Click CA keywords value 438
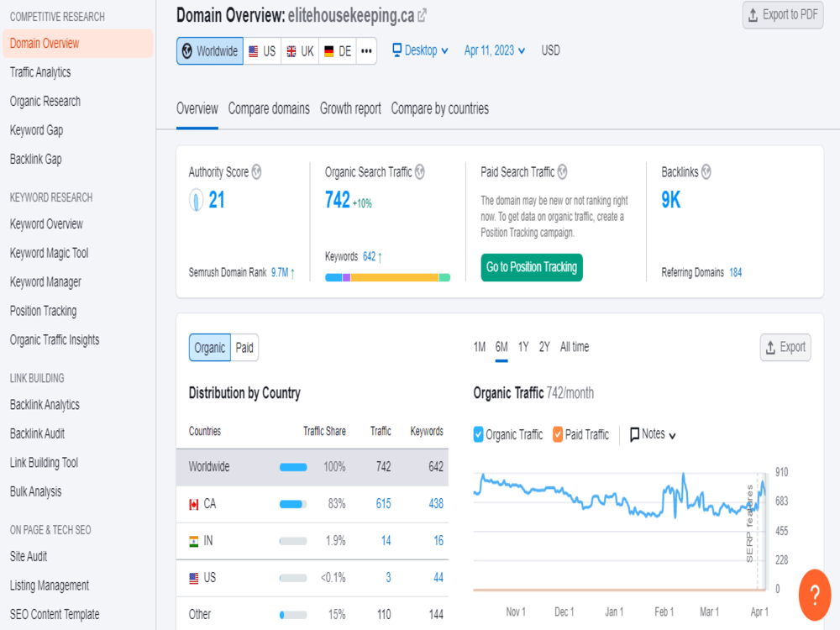Viewport: 840px width, 630px height. tap(436, 504)
